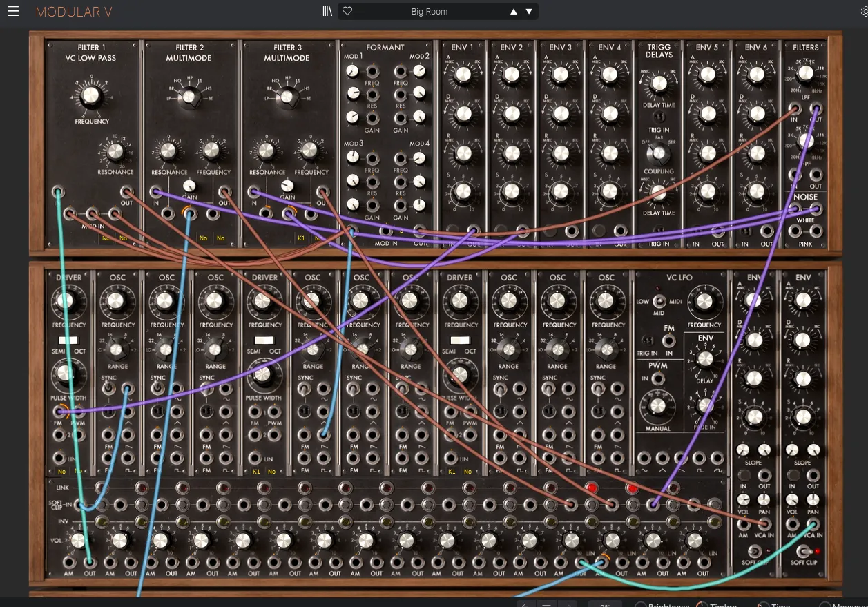Click the Formant OUT jack
Viewport: 868px width, 607px height.
420,232
